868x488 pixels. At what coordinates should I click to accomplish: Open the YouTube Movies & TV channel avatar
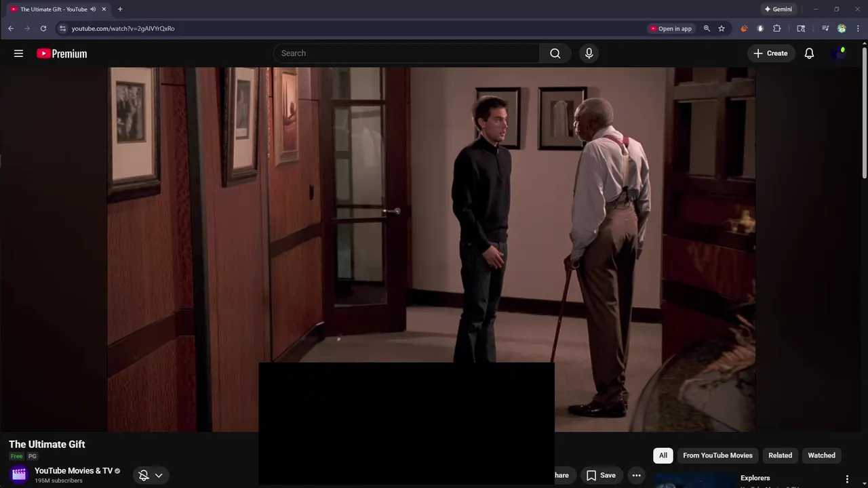(x=19, y=475)
